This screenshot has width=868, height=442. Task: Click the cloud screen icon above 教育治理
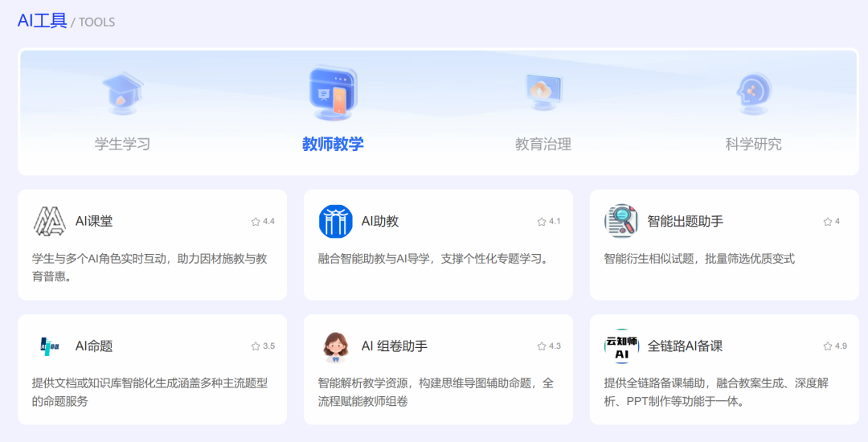click(x=543, y=92)
